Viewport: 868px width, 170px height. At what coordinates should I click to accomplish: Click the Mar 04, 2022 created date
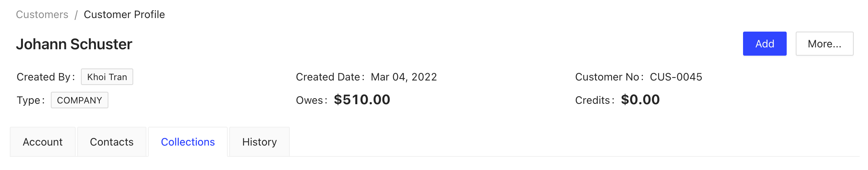coord(404,77)
